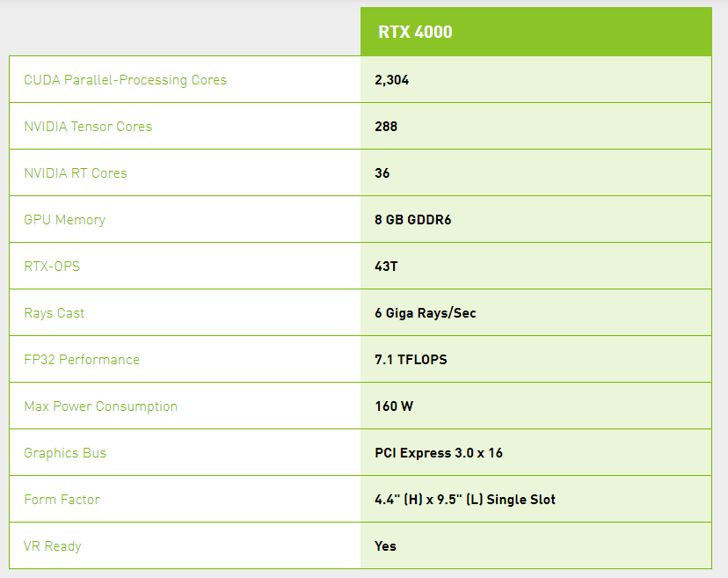This screenshot has width=728, height=578.
Task: Click the 6 Giga Rays/Sec value
Action: coord(424,312)
